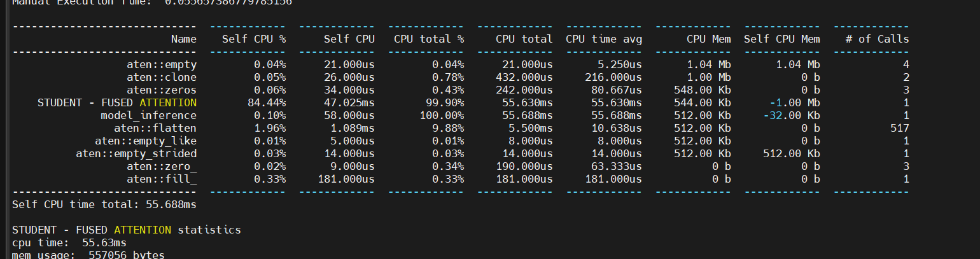Click the 84.44% Self CPU value
This screenshot has height=259, width=980.
[x=270, y=103]
